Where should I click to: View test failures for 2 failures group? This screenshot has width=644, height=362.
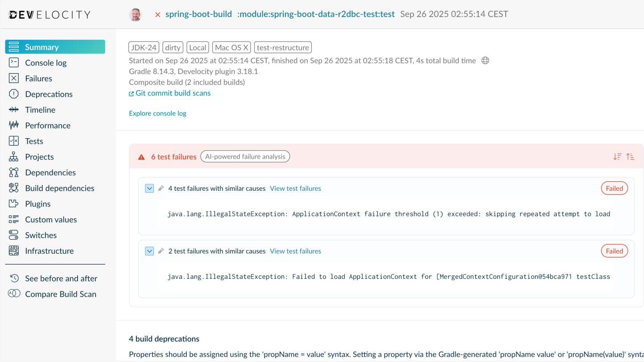296,251
